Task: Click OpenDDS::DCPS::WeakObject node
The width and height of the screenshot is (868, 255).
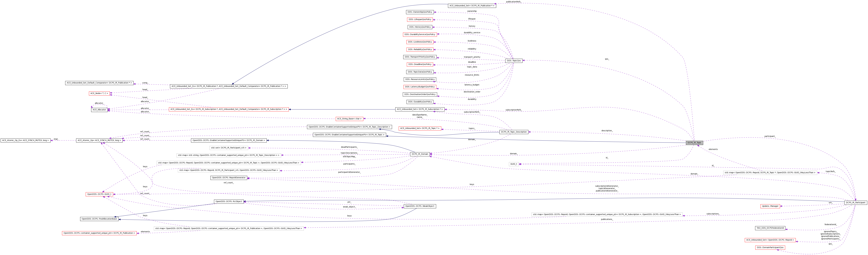Action: (x=420, y=206)
